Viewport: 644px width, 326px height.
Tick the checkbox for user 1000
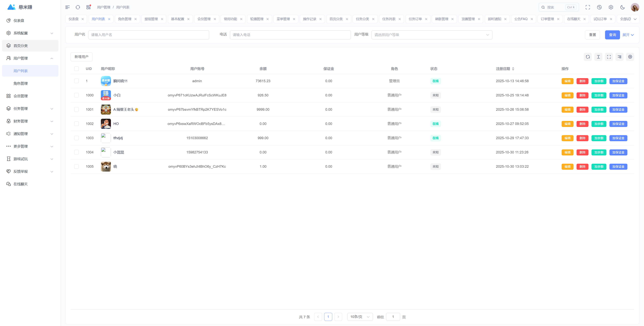[77, 95]
